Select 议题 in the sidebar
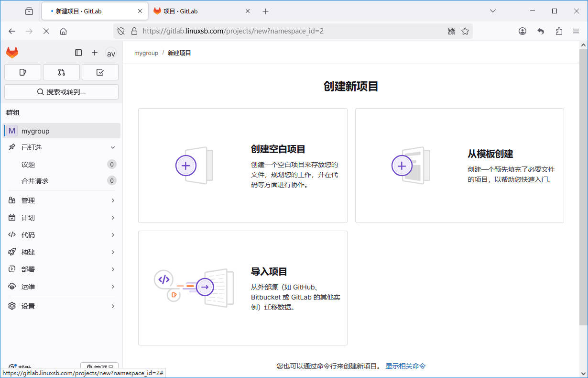Viewport: 588px width, 378px height. (x=29, y=165)
